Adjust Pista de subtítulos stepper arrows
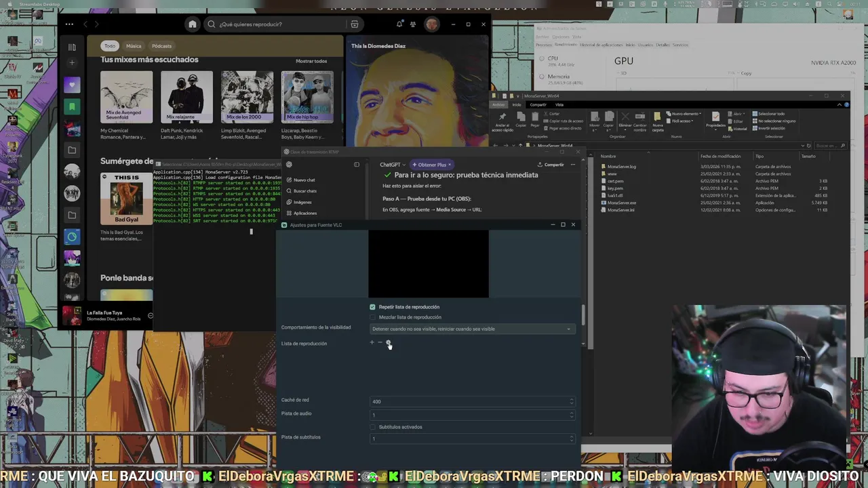Image resolution: width=868 pixels, height=488 pixels. click(x=572, y=439)
